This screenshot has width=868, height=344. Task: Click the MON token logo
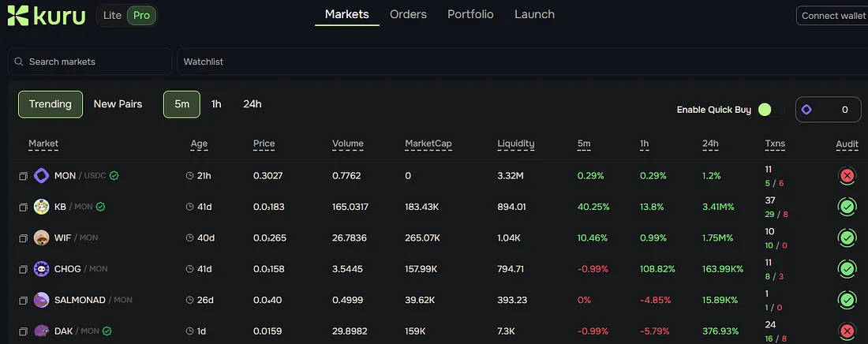point(42,176)
